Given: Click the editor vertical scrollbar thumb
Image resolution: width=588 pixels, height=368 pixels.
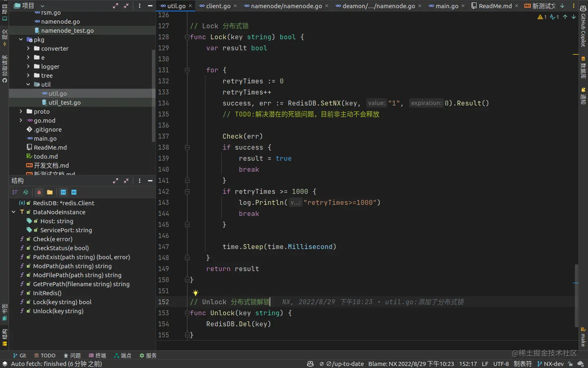Looking at the screenshot, I should click(577, 295).
